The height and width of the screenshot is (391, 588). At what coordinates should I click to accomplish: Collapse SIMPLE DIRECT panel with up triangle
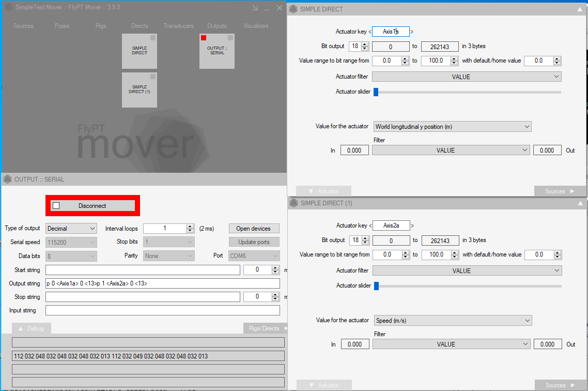[580, 9]
